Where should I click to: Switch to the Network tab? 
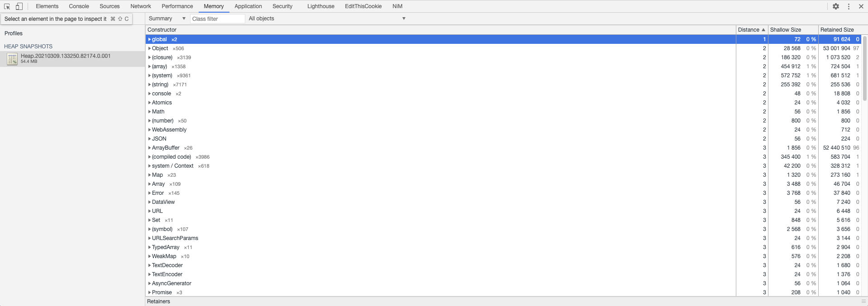140,6
